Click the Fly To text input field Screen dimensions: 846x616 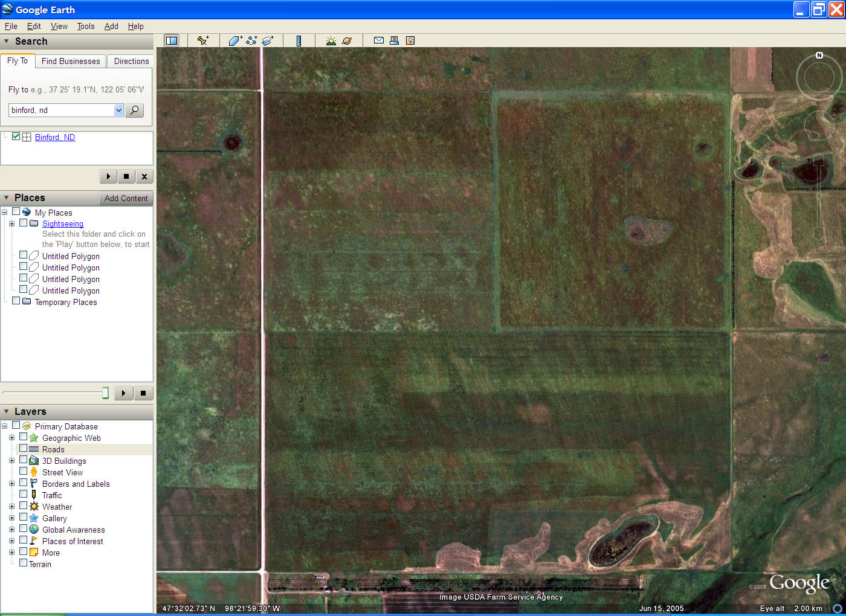(x=61, y=111)
